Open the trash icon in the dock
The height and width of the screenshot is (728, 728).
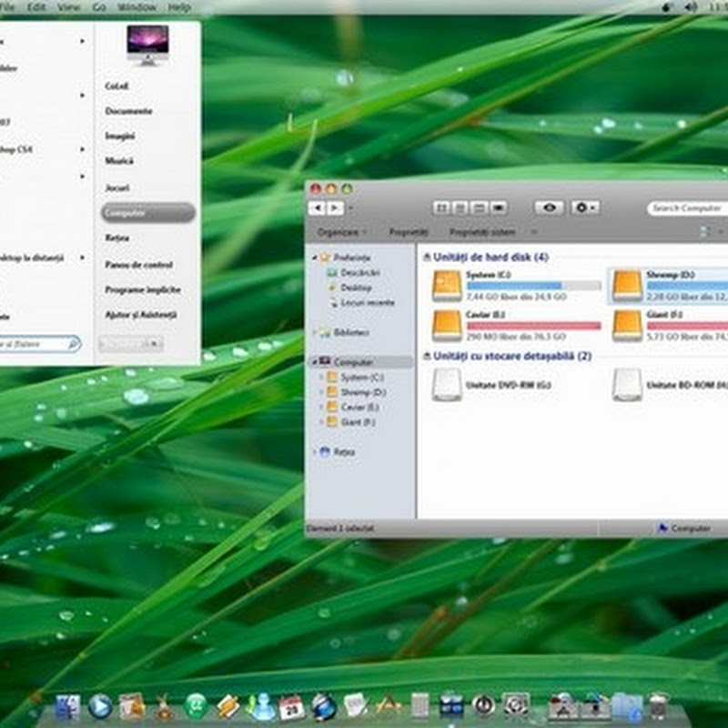click(658, 706)
